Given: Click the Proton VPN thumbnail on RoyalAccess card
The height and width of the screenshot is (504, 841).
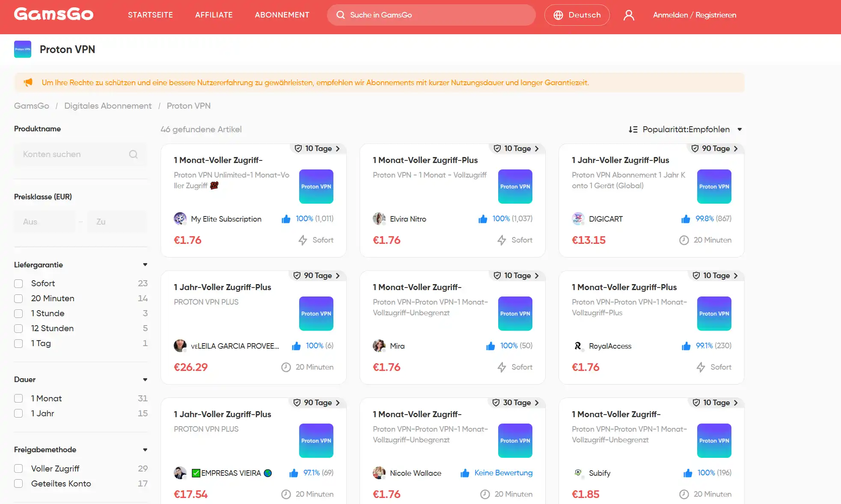Looking at the screenshot, I should click(x=714, y=314).
